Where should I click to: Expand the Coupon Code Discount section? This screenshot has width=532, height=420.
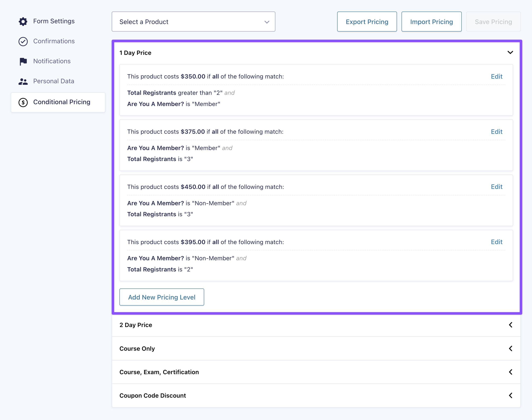click(510, 395)
